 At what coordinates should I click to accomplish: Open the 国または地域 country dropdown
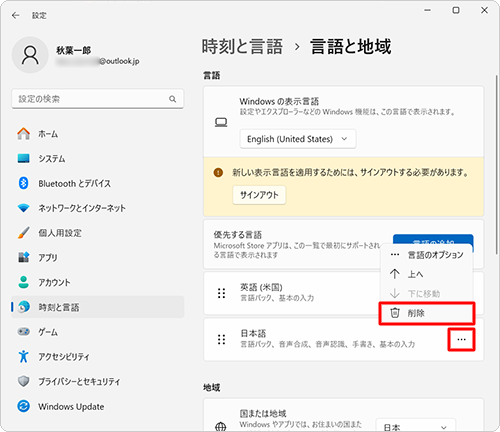[x=415, y=426]
